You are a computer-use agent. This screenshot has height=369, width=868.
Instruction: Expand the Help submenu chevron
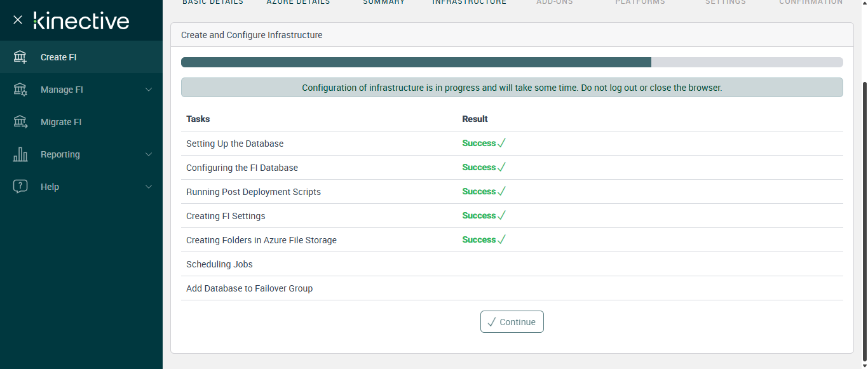coord(149,187)
